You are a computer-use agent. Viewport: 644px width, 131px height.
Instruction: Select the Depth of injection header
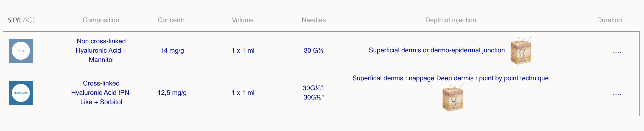click(451, 20)
